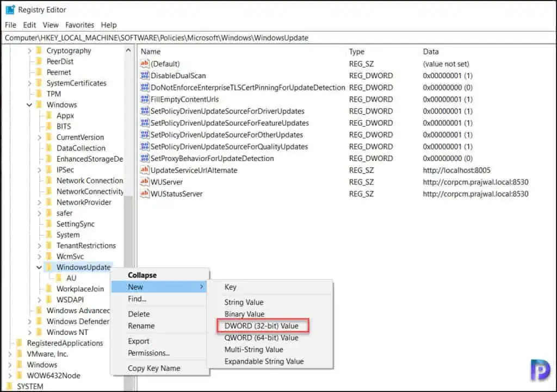
Task: Open the Favorites menu
Action: (x=79, y=25)
